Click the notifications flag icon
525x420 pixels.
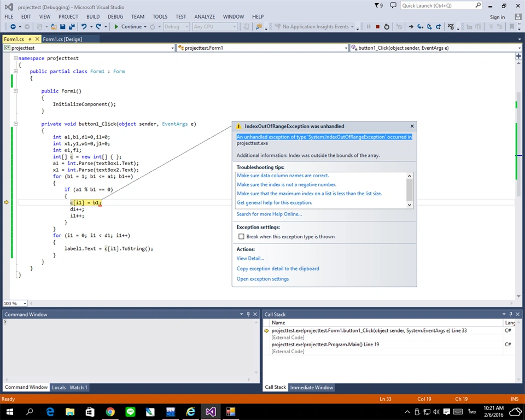378,5
